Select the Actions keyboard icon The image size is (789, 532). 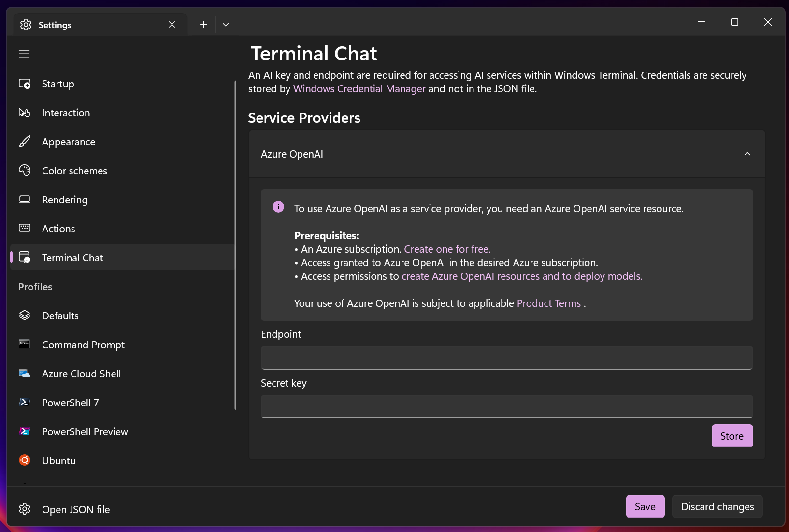pyautogui.click(x=25, y=228)
